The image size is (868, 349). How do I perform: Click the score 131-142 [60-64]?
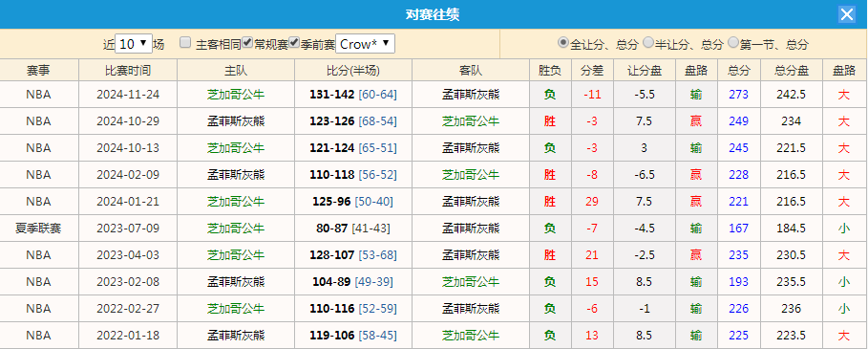pyautogui.click(x=353, y=95)
